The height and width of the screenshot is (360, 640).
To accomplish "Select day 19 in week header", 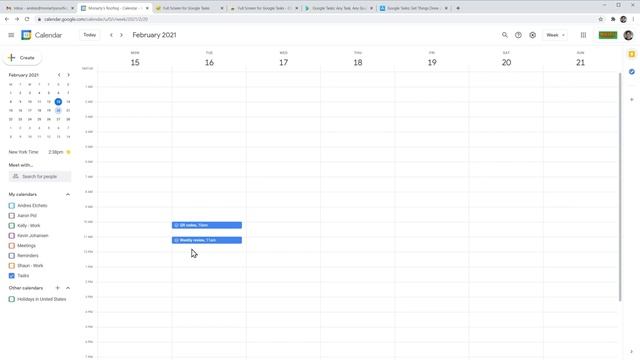I will point(432,62).
